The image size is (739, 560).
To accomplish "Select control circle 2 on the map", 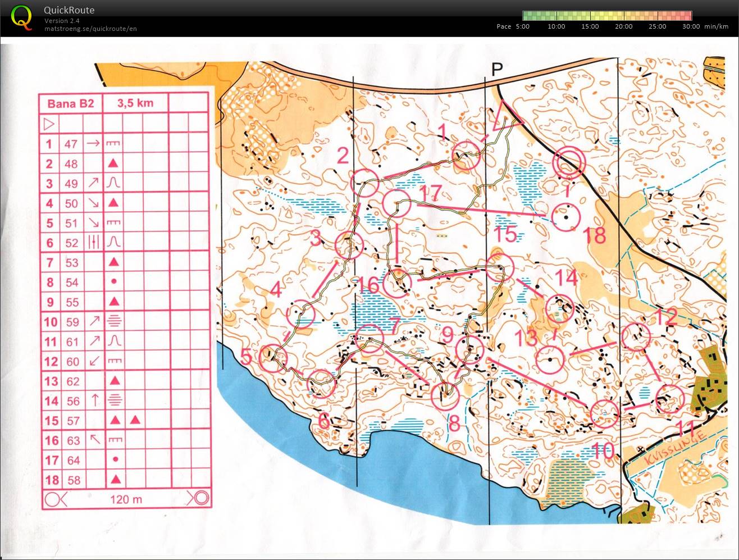I will coord(364,183).
